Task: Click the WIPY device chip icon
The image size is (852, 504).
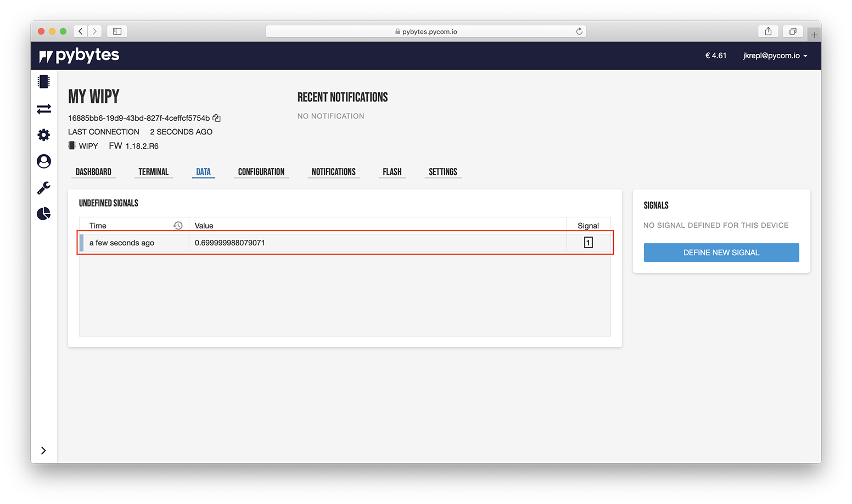Action: pyautogui.click(x=71, y=145)
